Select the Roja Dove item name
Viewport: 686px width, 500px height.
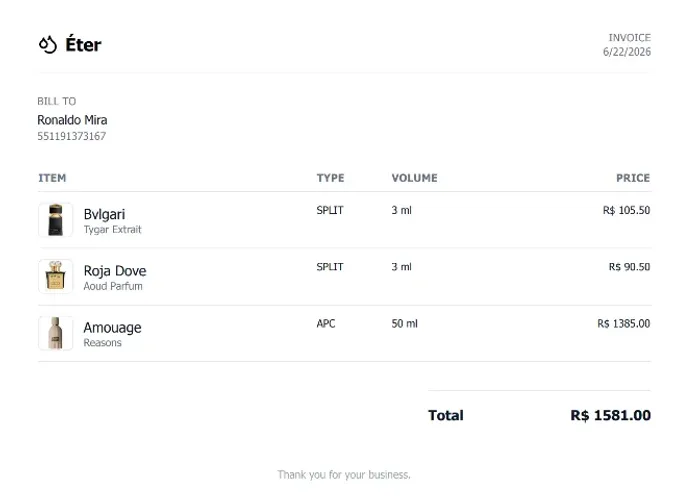click(115, 271)
